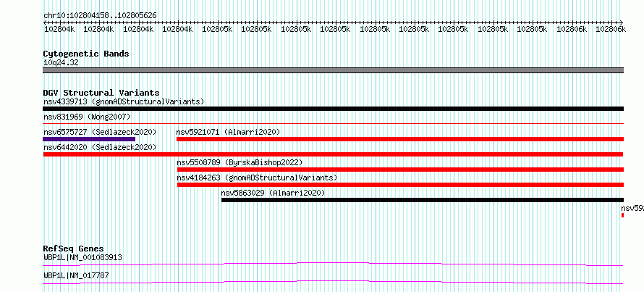Image resolution: width=644 pixels, height=292 pixels.
Task: Open the nsv4339713 (gnomADStructuralVariants) label
Action: point(124,101)
